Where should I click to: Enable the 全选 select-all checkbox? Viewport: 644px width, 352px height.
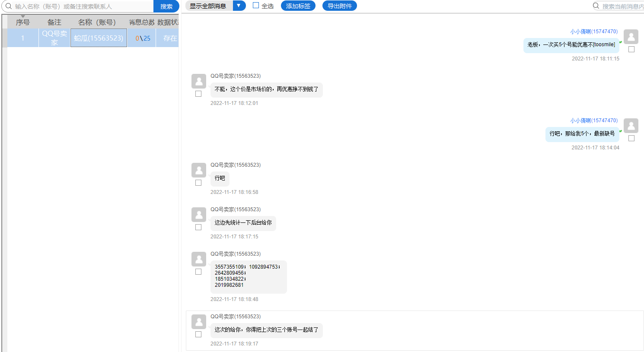[x=256, y=6]
